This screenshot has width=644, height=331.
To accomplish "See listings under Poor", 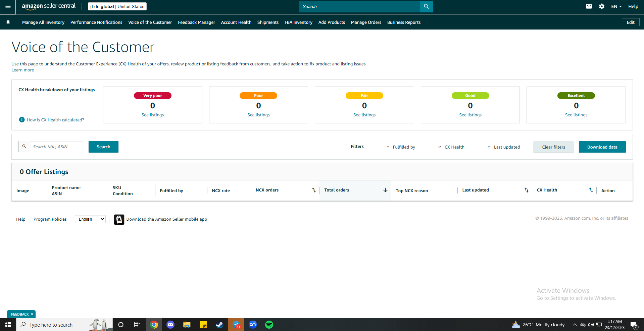I will pyautogui.click(x=258, y=115).
